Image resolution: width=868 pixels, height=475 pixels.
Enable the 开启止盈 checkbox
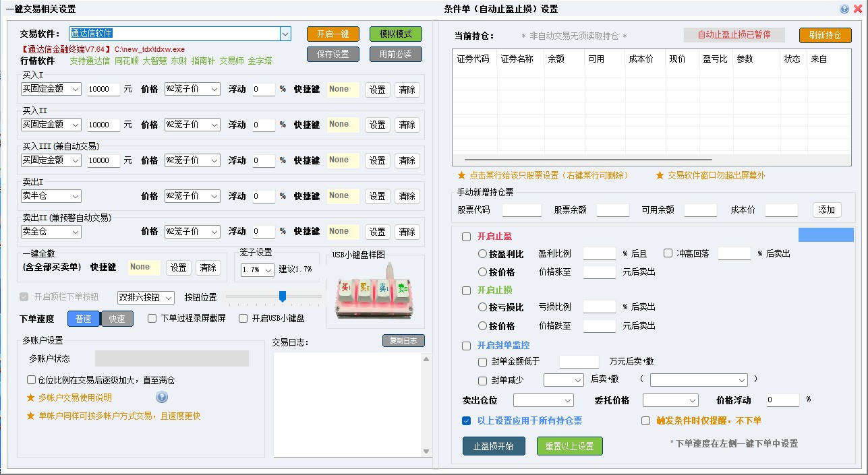(x=466, y=236)
